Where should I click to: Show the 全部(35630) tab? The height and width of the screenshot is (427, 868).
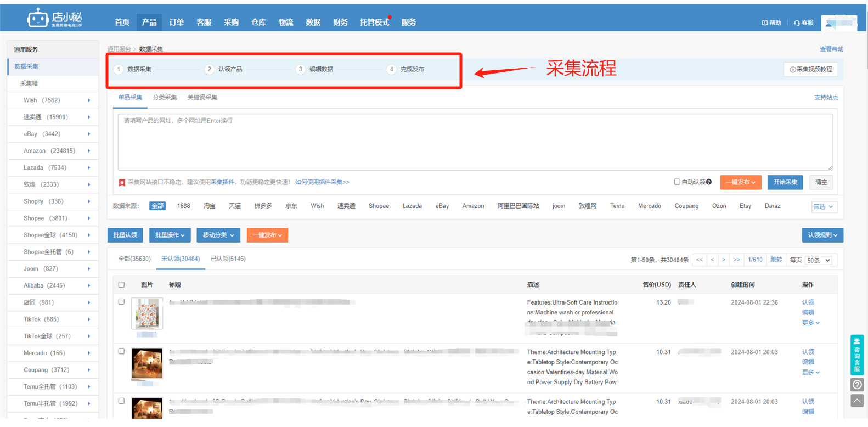[134, 259]
